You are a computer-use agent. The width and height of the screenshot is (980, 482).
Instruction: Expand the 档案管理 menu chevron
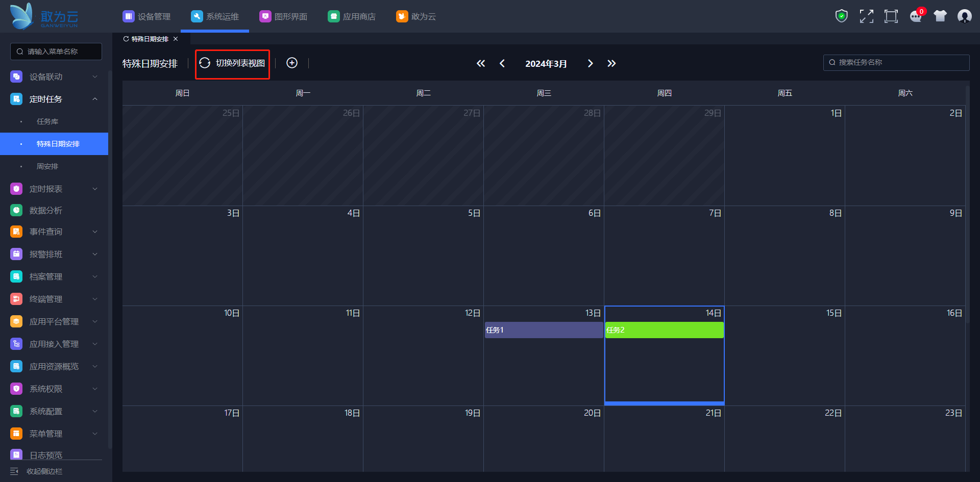(95, 276)
